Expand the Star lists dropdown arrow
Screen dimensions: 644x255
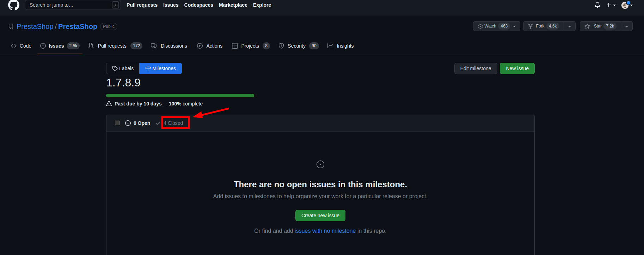pos(626,26)
